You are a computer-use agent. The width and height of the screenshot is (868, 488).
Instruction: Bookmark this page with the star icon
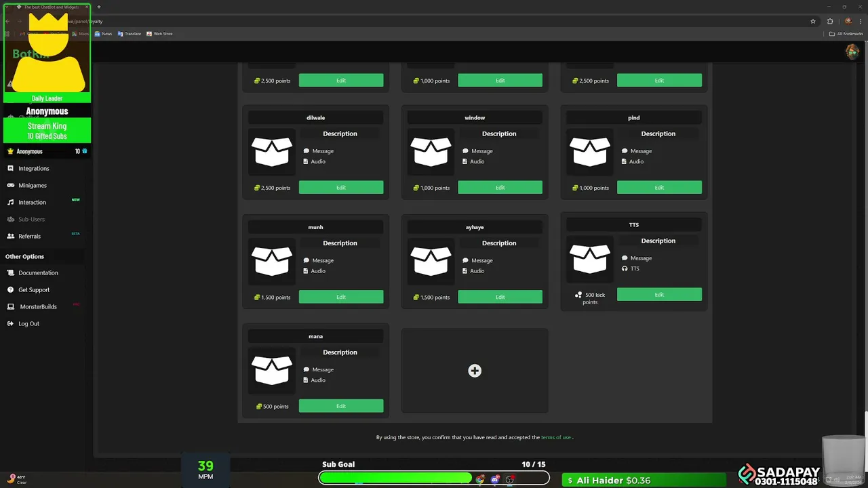(x=813, y=21)
